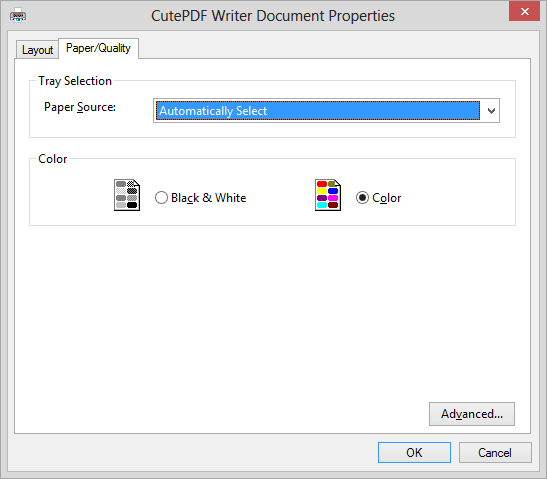Click the colorful document icon
Image resolution: width=547 pixels, height=479 pixels.
(328, 195)
